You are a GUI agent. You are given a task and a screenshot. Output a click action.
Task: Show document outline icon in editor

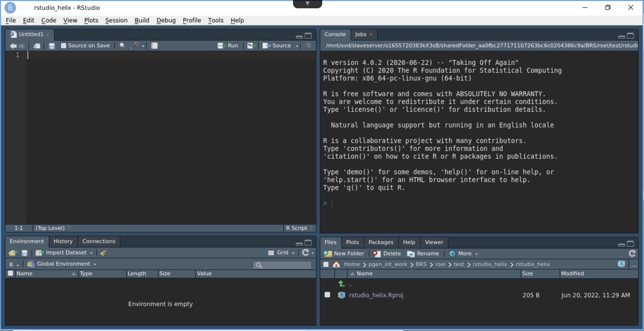tap(308, 45)
